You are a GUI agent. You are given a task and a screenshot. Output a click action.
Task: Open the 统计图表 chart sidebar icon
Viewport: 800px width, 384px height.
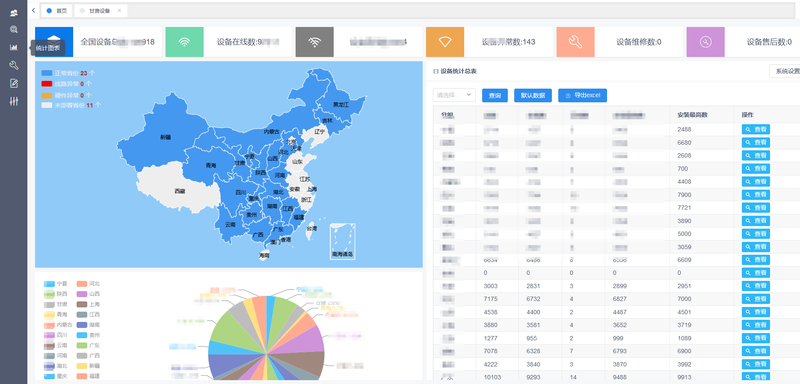14,47
